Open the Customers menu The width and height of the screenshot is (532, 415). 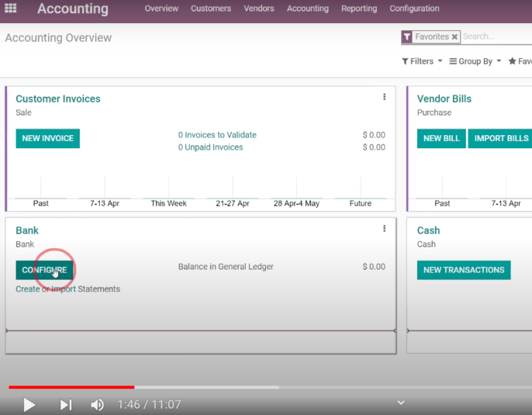coord(211,9)
